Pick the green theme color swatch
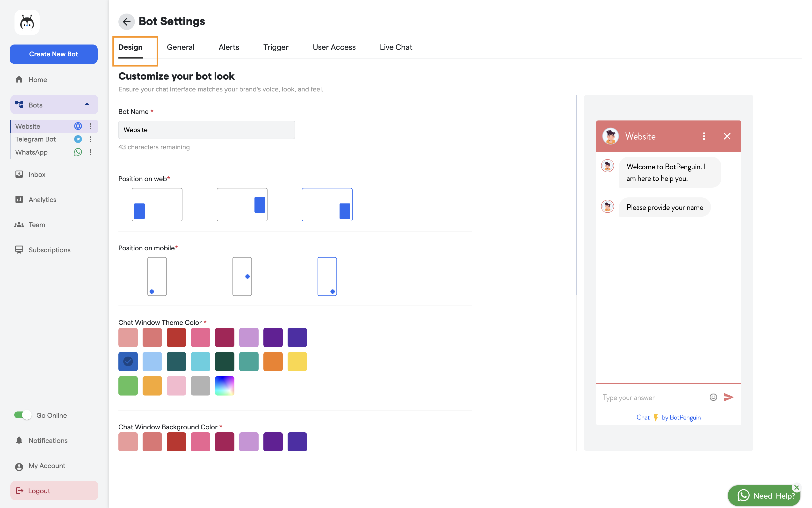 pos(128,386)
